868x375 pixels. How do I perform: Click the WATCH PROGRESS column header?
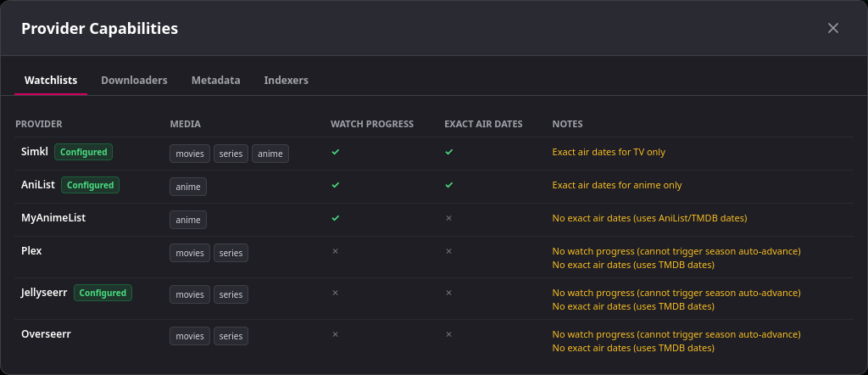coord(372,124)
